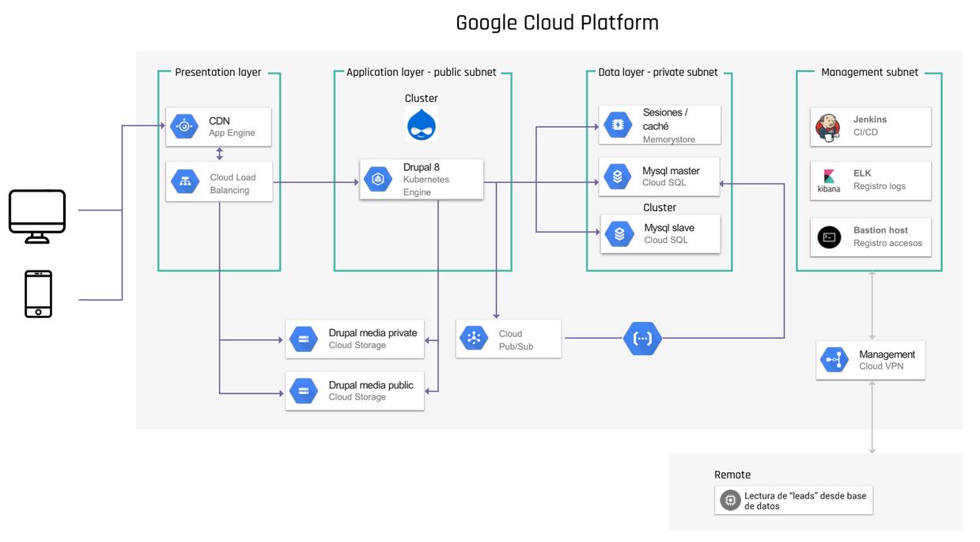Click the "Management subnet" heading
980x542 pixels.
[x=870, y=72]
